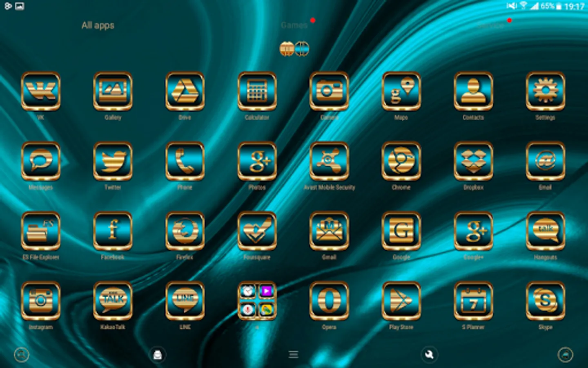
Task: Open the Messages app
Action: click(x=41, y=161)
